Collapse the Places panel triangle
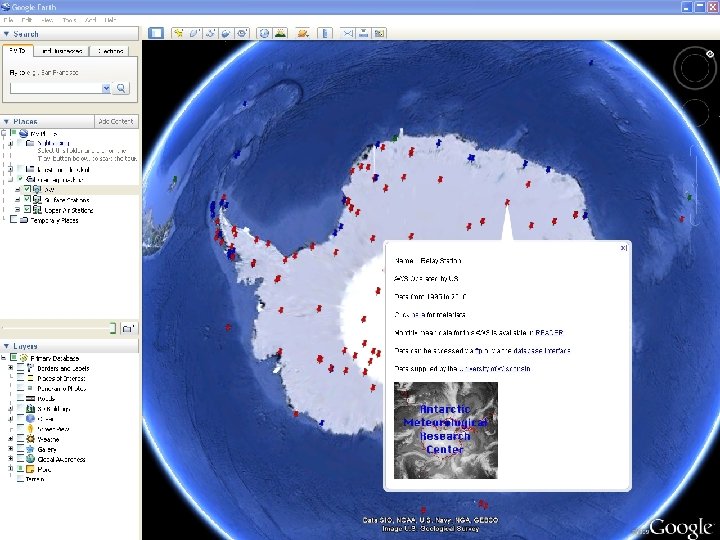The image size is (720, 540). point(6,121)
